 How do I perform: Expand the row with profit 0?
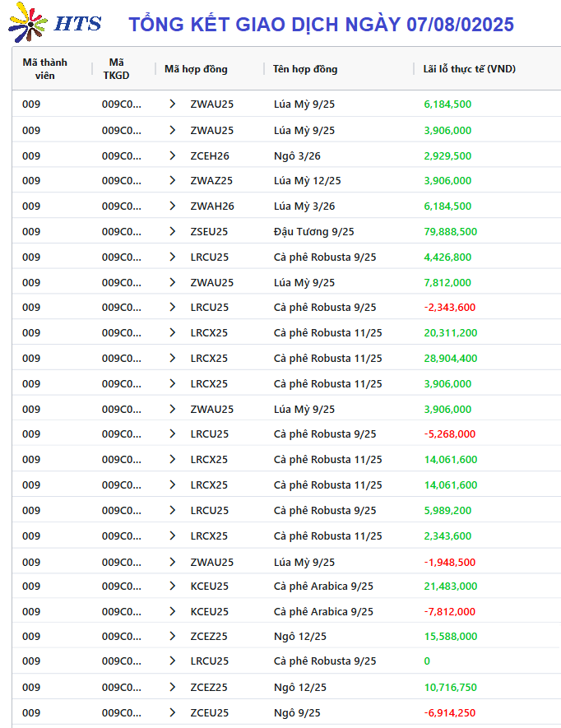[x=172, y=661]
